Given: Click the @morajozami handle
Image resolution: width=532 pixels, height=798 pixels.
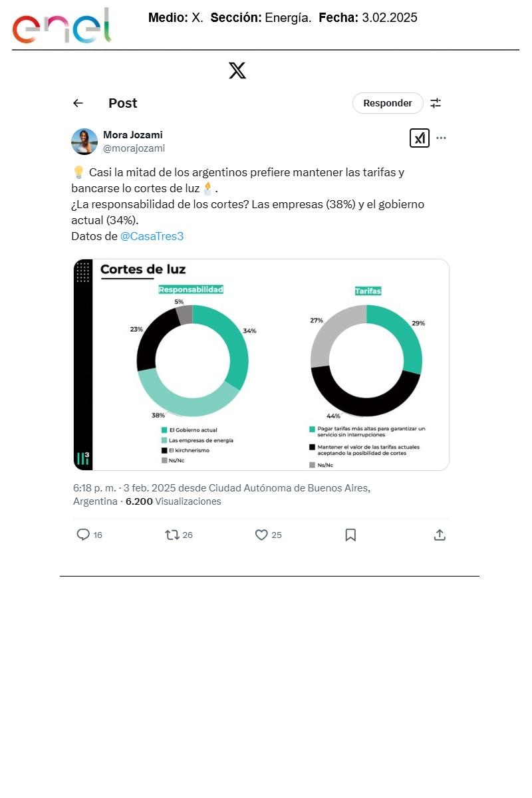Looking at the screenshot, I should 134,148.
